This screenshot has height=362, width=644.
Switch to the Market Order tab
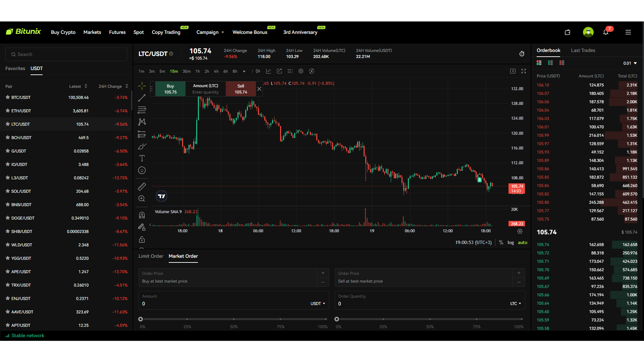(183, 256)
